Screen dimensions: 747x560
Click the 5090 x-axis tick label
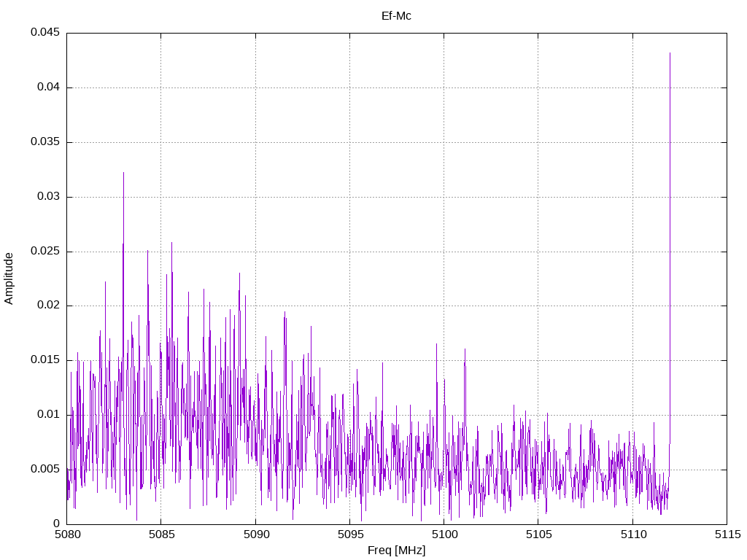pos(256,534)
